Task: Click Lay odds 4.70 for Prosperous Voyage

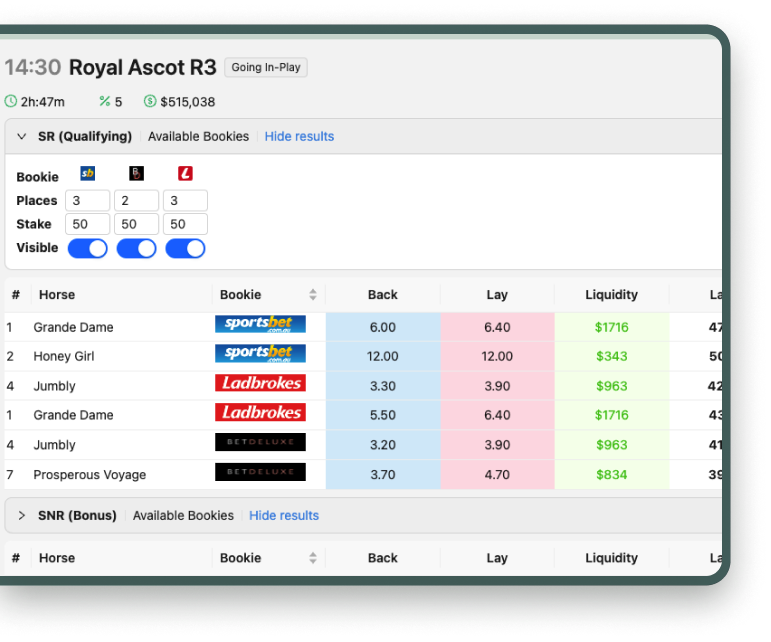Action: point(497,474)
